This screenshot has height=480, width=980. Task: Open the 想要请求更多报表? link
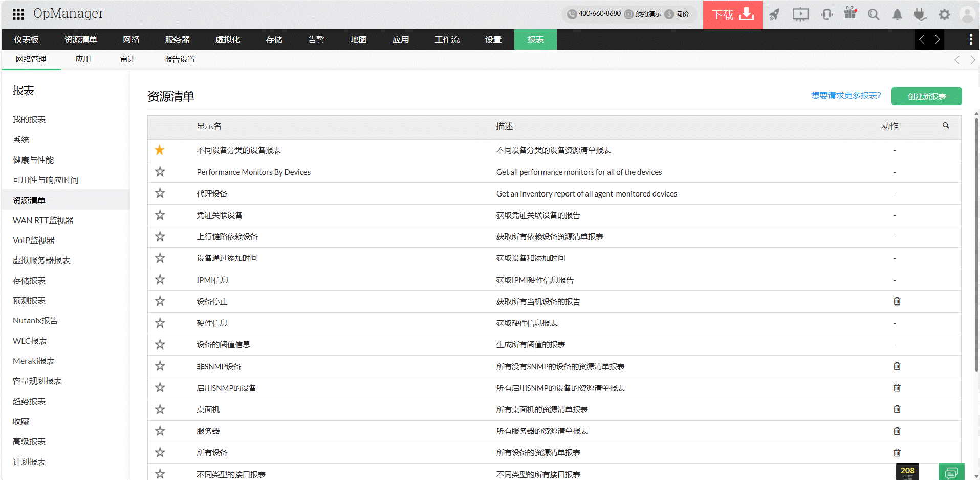tap(846, 96)
